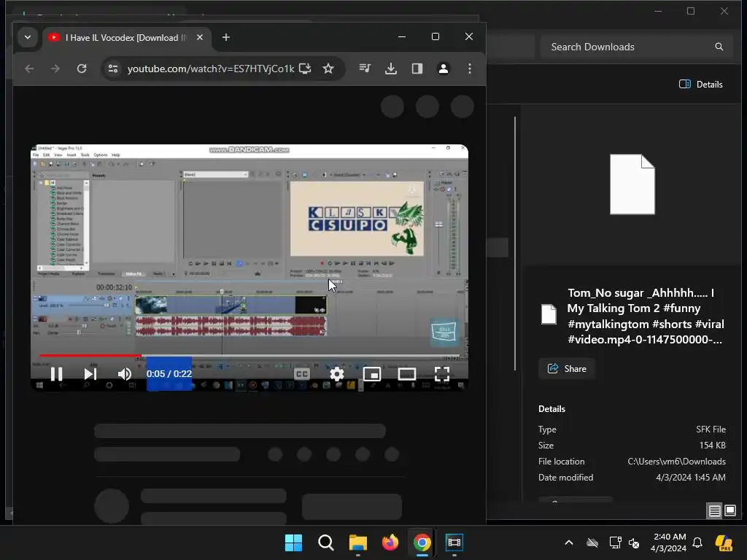The image size is (747, 560).
Task: Click the network tray icon
Action: (x=615, y=542)
